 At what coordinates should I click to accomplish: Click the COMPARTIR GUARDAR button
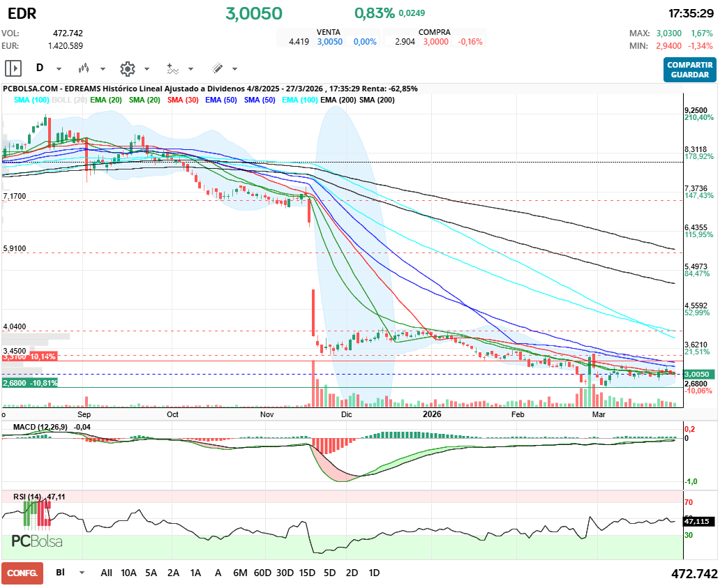click(x=689, y=70)
